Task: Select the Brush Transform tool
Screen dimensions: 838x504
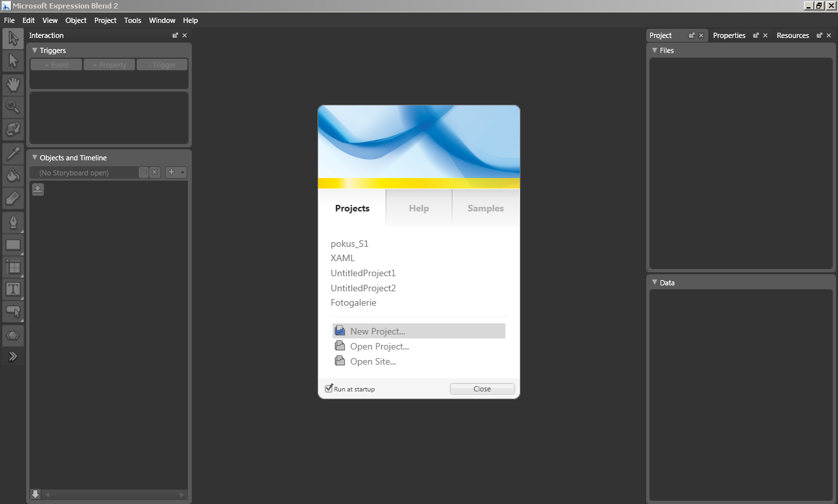Action: click(13, 198)
